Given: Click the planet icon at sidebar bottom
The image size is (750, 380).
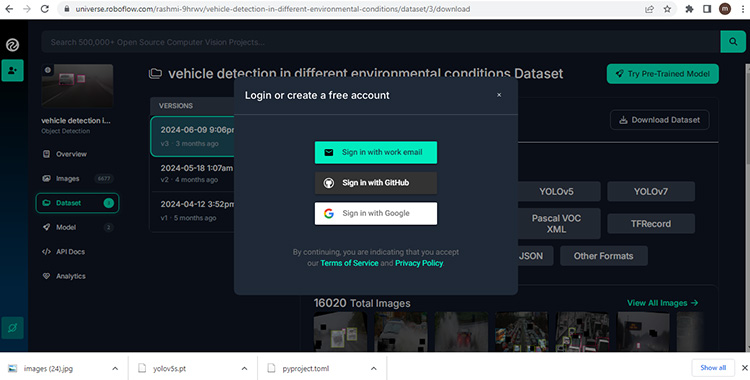Looking at the screenshot, I should (12, 328).
